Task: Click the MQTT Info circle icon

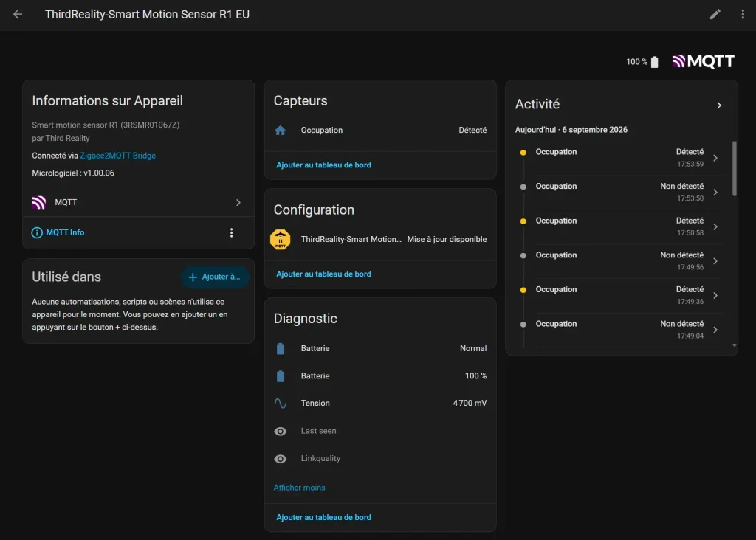Action: click(37, 232)
